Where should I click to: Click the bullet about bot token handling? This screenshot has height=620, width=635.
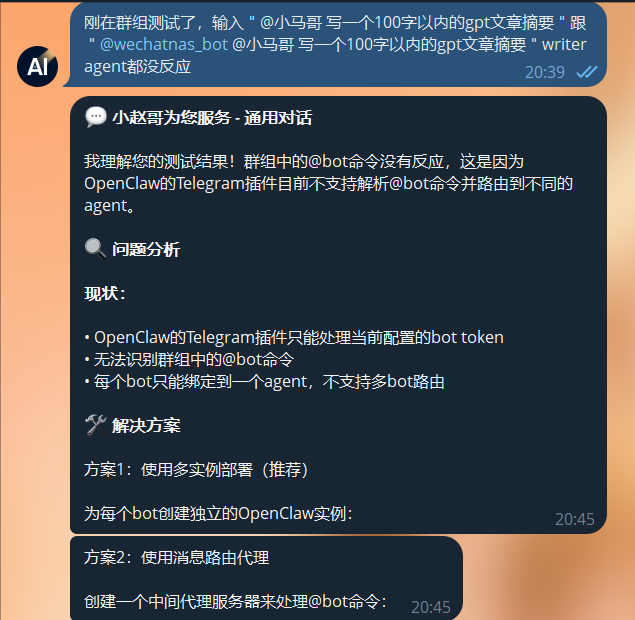click(294, 337)
